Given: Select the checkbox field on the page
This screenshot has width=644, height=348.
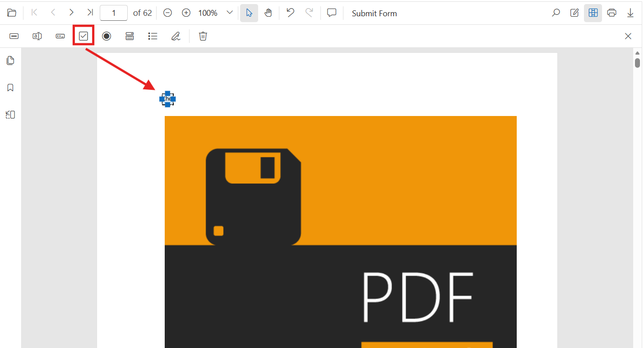Looking at the screenshot, I should [x=167, y=99].
